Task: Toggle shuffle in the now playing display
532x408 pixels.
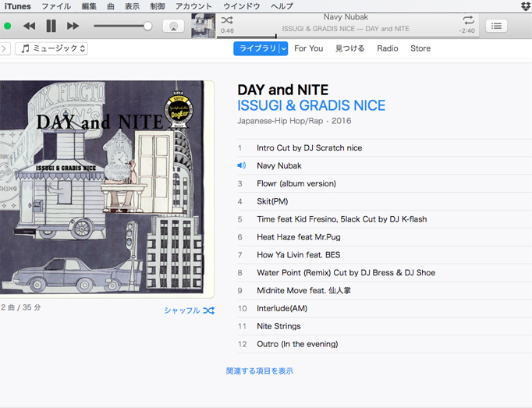Action: (x=227, y=20)
